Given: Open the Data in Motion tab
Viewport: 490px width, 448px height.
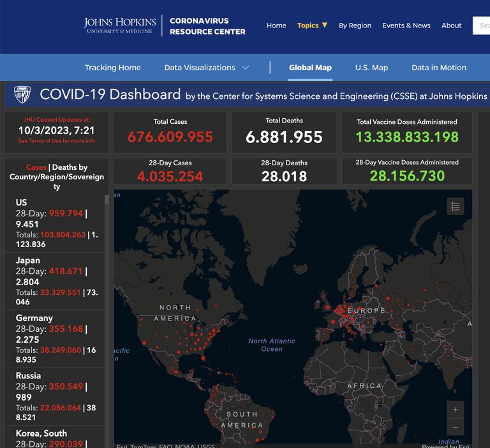Looking at the screenshot, I should 438,68.
